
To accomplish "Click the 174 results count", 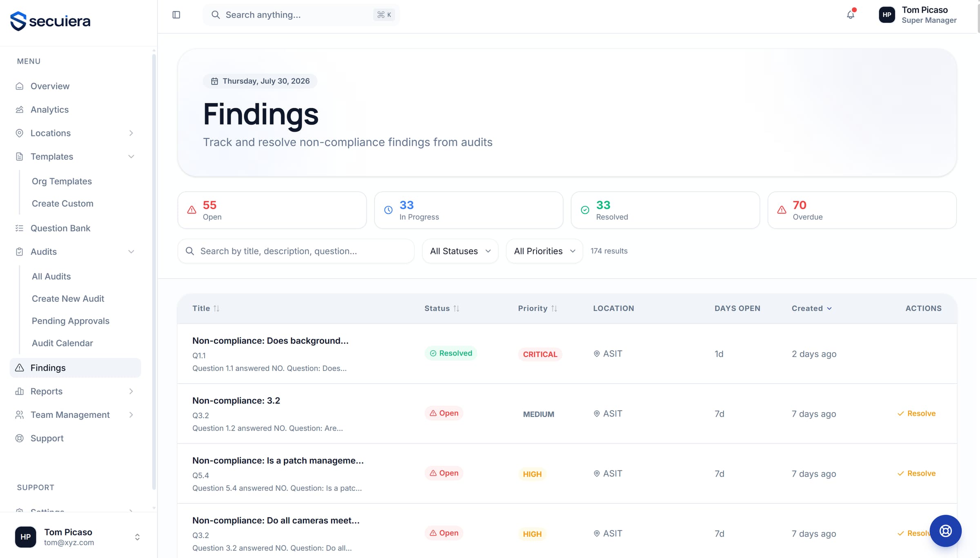I will 609,251.
